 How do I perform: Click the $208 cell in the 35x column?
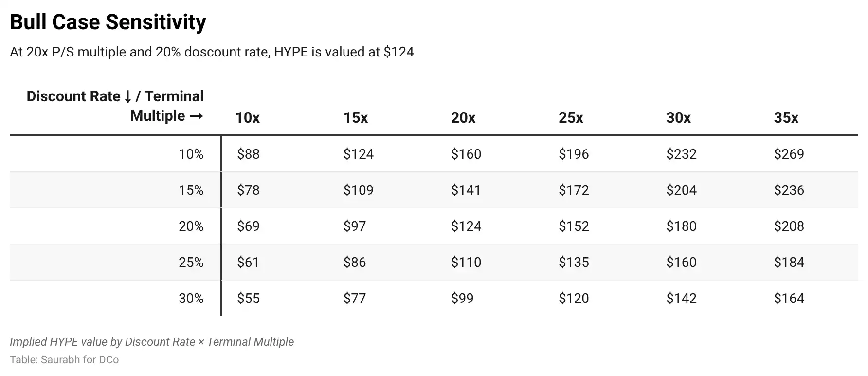coord(789,226)
